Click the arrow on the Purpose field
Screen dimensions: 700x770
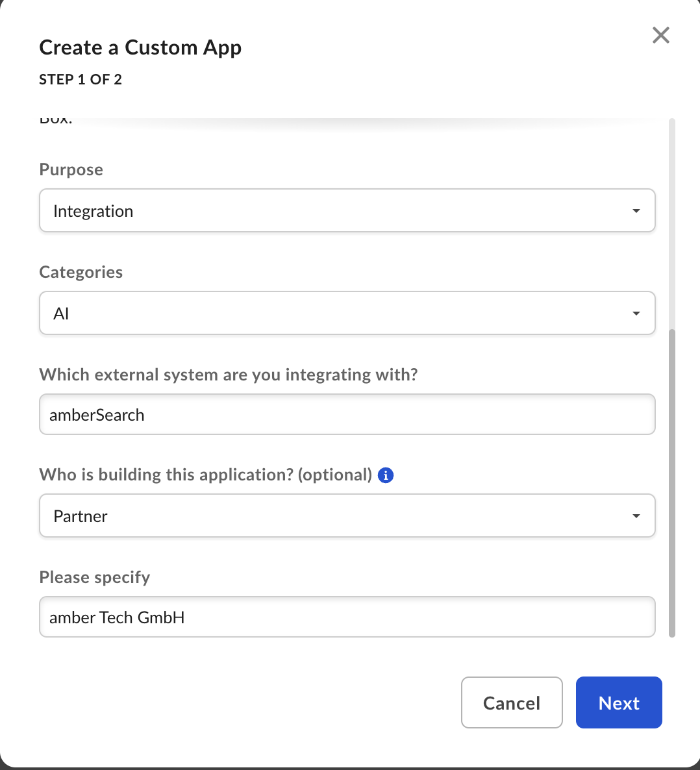636,210
